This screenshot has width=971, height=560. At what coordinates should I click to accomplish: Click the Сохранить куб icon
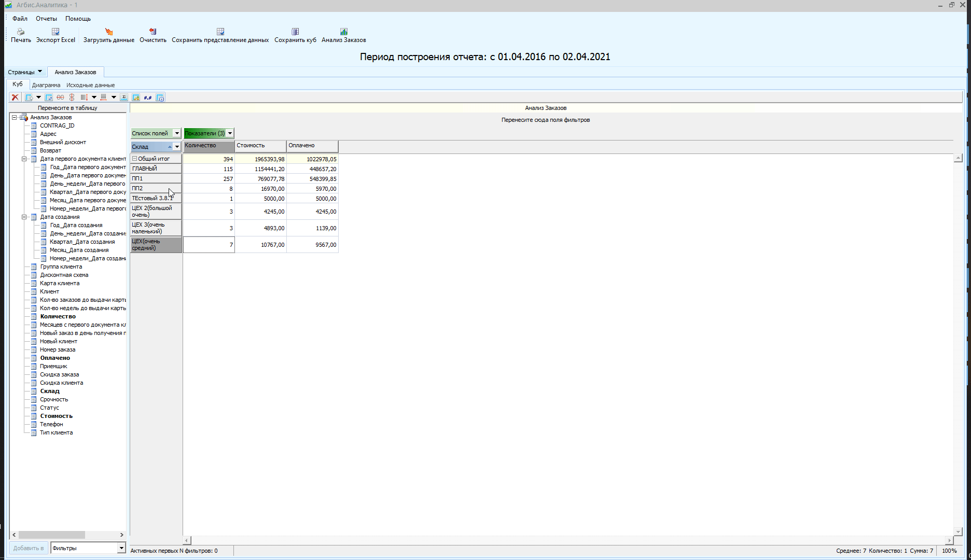[x=295, y=32]
